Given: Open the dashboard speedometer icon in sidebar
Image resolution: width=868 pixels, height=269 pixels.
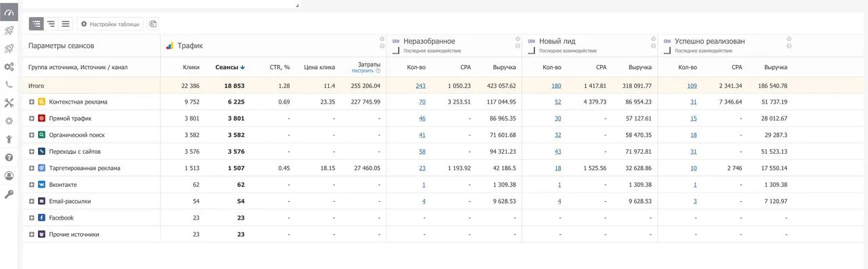Looking at the screenshot, I should [x=9, y=13].
